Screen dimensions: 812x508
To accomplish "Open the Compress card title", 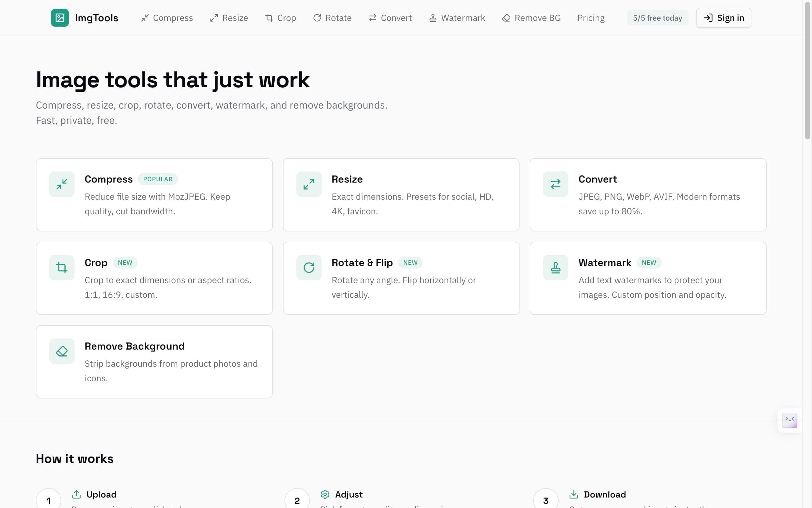I will [x=108, y=179].
